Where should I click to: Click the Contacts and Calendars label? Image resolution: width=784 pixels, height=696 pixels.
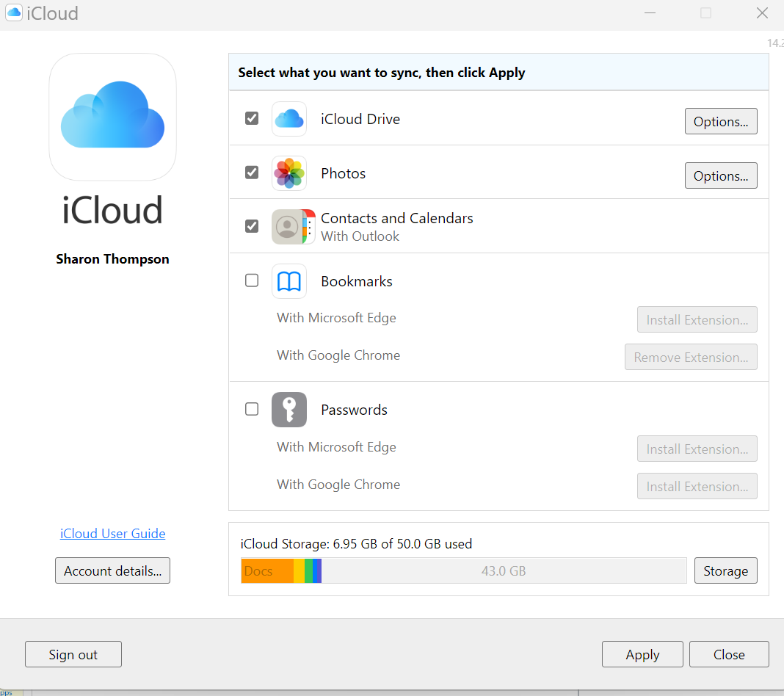(x=397, y=218)
